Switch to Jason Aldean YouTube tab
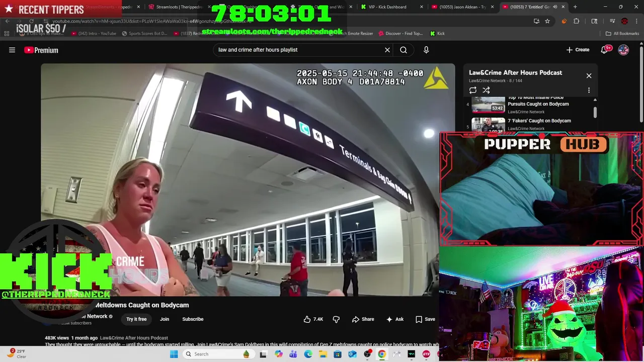644x362 pixels. 462,7
